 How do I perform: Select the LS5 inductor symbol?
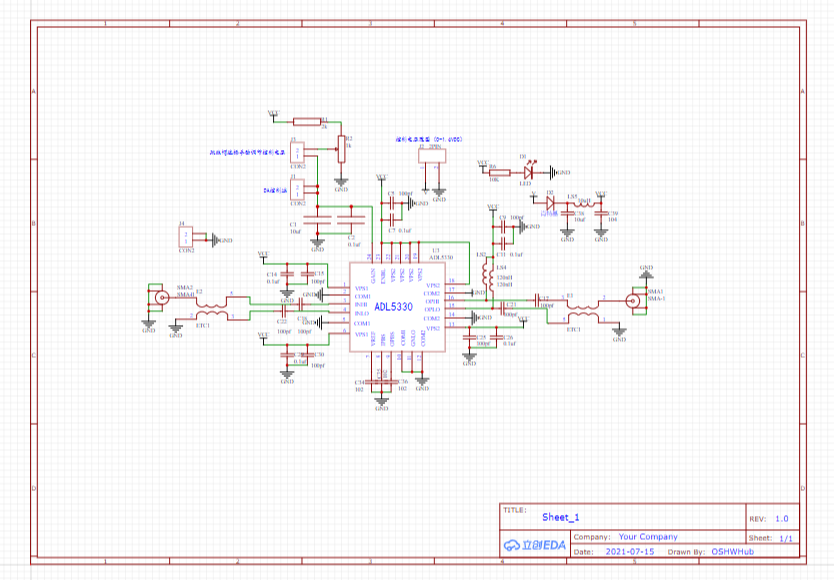(x=584, y=203)
